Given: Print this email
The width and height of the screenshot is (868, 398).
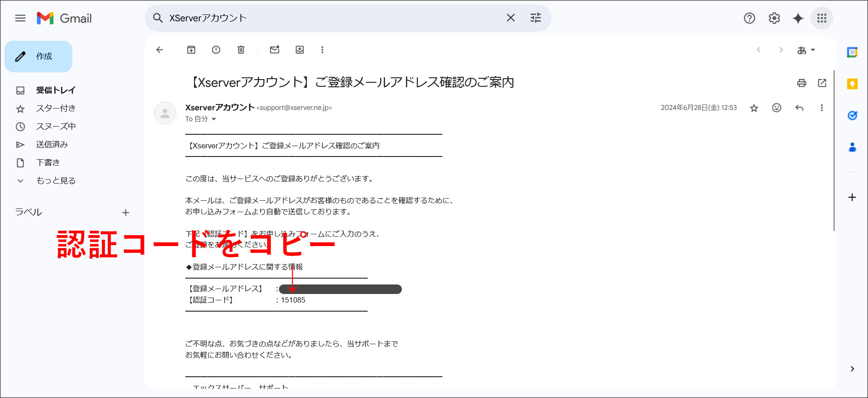Looking at the screenshot, I should coord(802,83).
